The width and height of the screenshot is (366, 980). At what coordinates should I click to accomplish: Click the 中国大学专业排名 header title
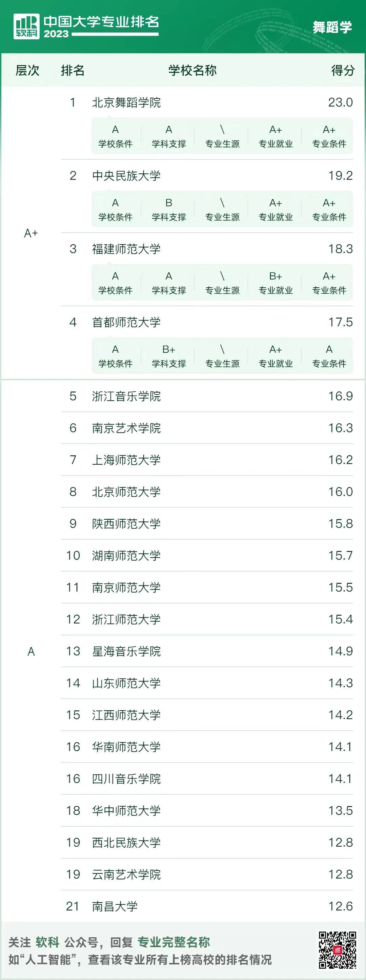click(x=101, y=22)
